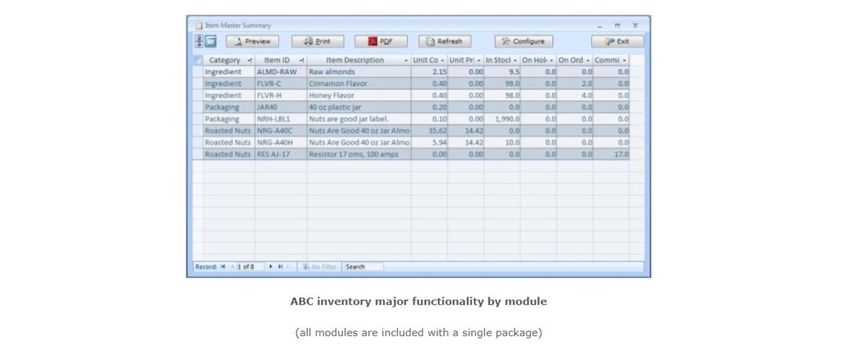Select the 2.15 unit cost cell
868x345 pixels.
429,72
